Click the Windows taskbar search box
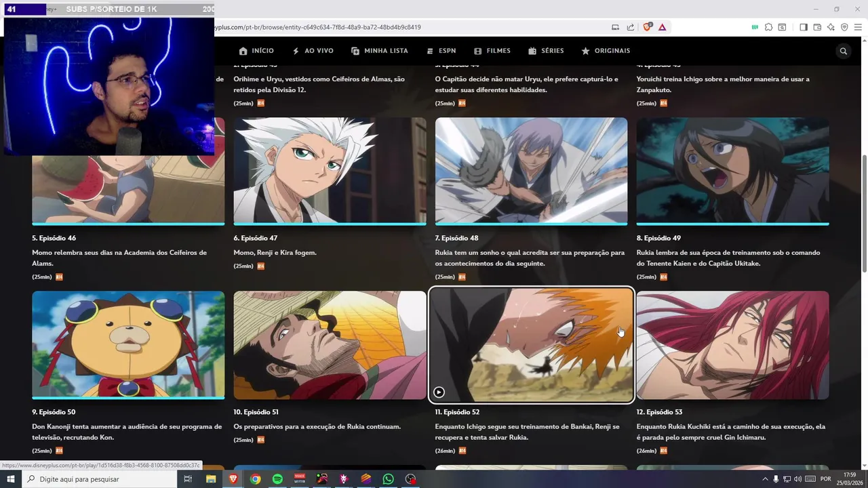 pyautogui.click(x=98, y=479)
